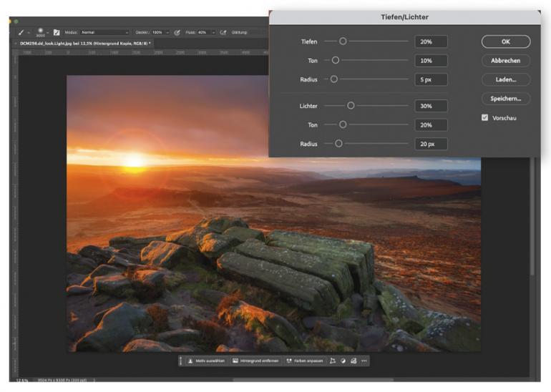Click the sun in the landscape photo

click(135, 160)
